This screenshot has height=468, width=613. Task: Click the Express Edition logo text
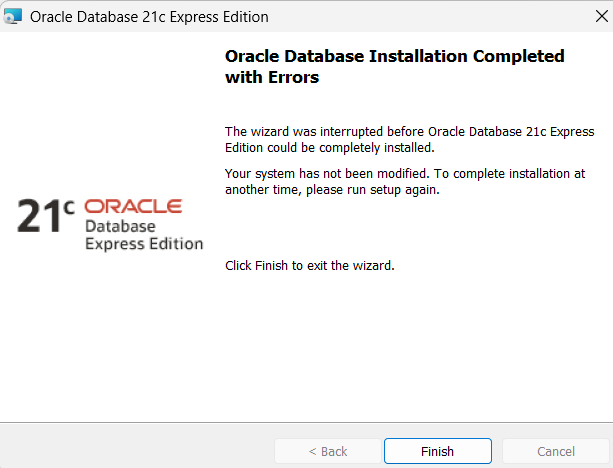[x=144, y=244]
